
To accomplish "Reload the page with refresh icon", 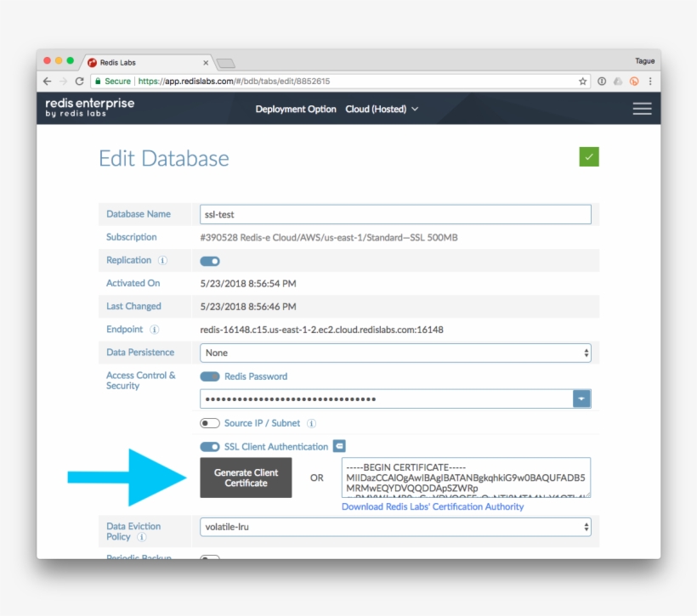I will 80,82.
